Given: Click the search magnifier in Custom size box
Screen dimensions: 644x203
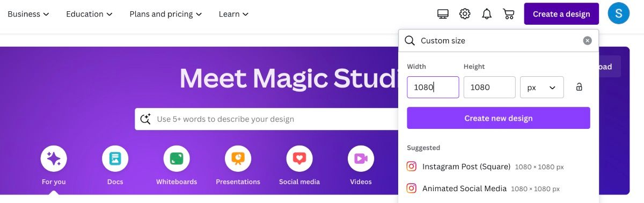Looking at the screenshot, I should point(409,41).
